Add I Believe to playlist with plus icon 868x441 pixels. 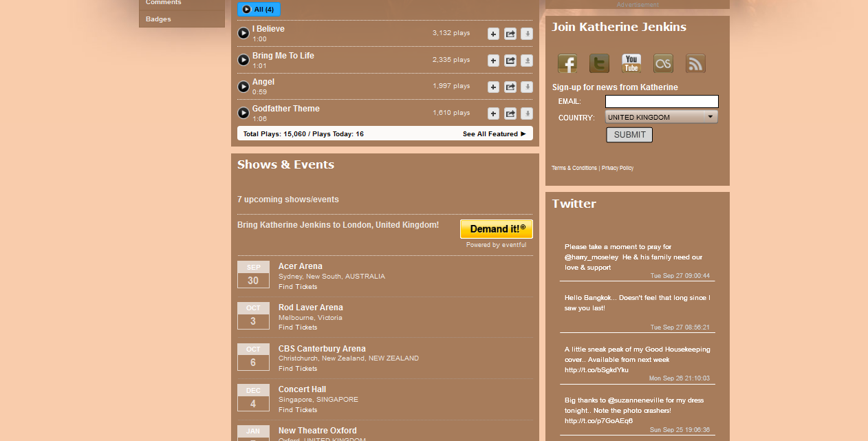point(493,33)
